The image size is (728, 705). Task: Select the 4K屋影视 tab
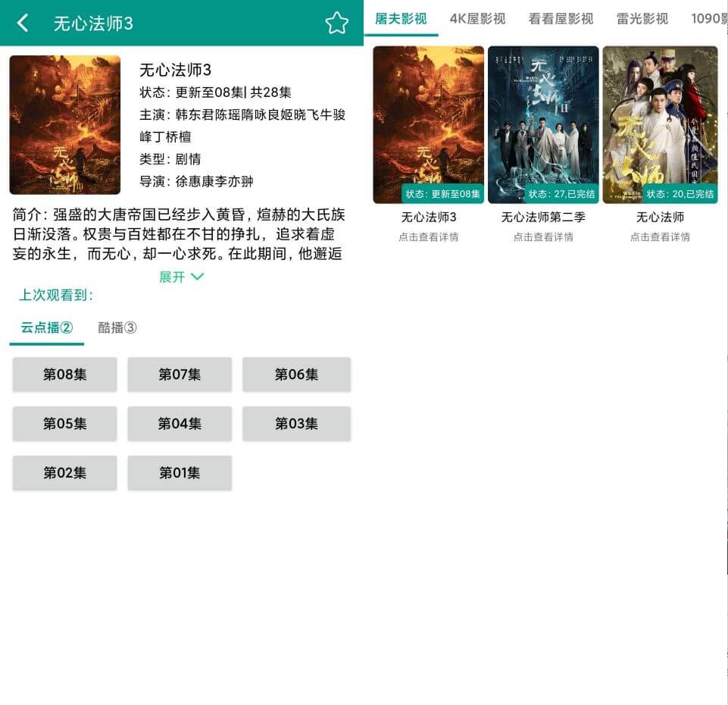477,19
